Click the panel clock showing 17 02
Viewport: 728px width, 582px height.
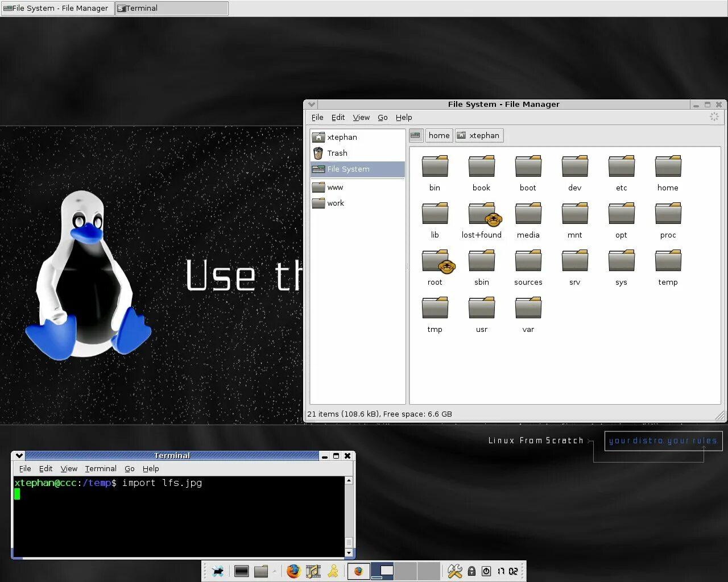coord(507,571)
